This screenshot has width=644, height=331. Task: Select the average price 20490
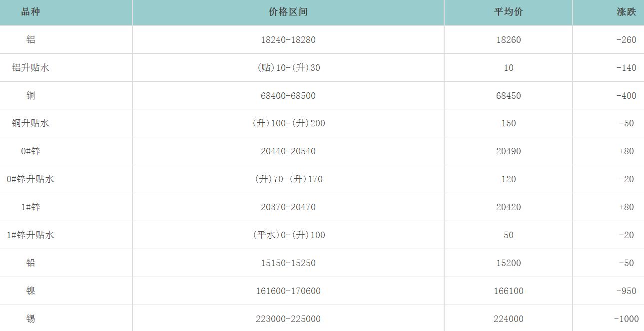509,151
